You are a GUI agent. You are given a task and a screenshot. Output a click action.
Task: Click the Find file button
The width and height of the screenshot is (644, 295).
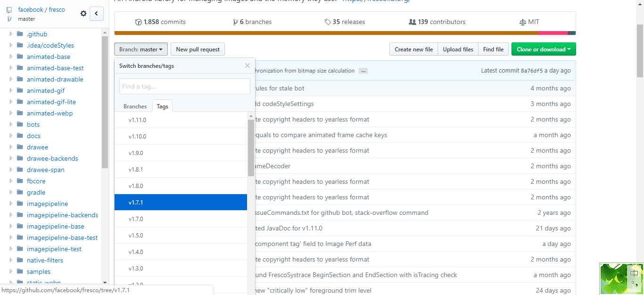click(x=493, y=49)
